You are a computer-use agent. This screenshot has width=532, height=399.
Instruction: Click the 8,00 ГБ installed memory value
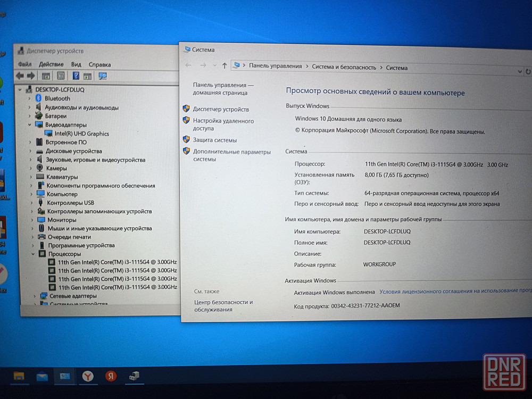pos(396,175)
